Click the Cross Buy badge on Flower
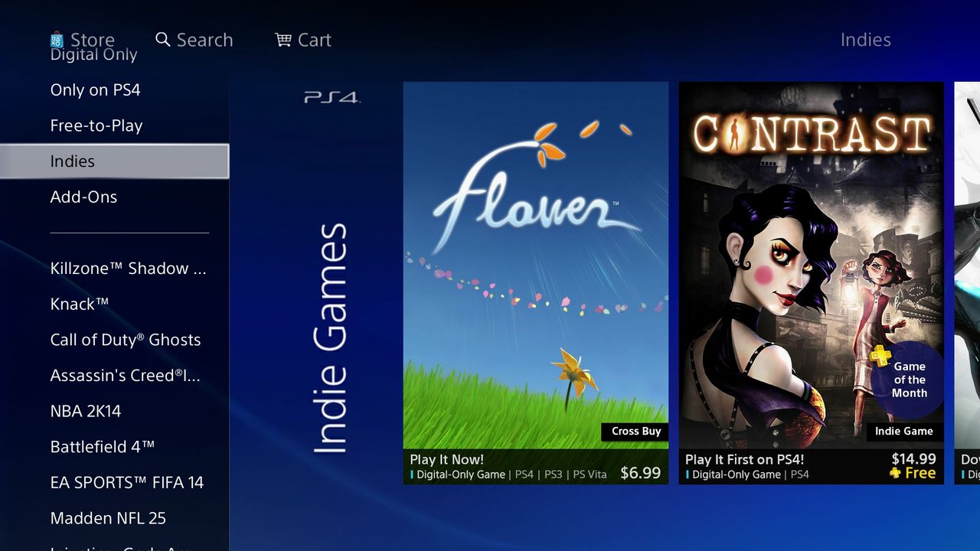This screenshot has height=551, width=980. pyautogui.click(x=635, y=431)
